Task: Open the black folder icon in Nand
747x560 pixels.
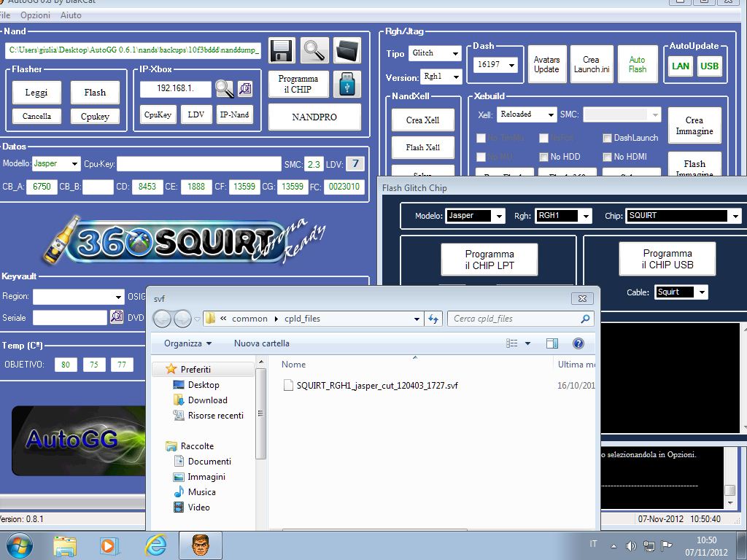Action: 347,50
